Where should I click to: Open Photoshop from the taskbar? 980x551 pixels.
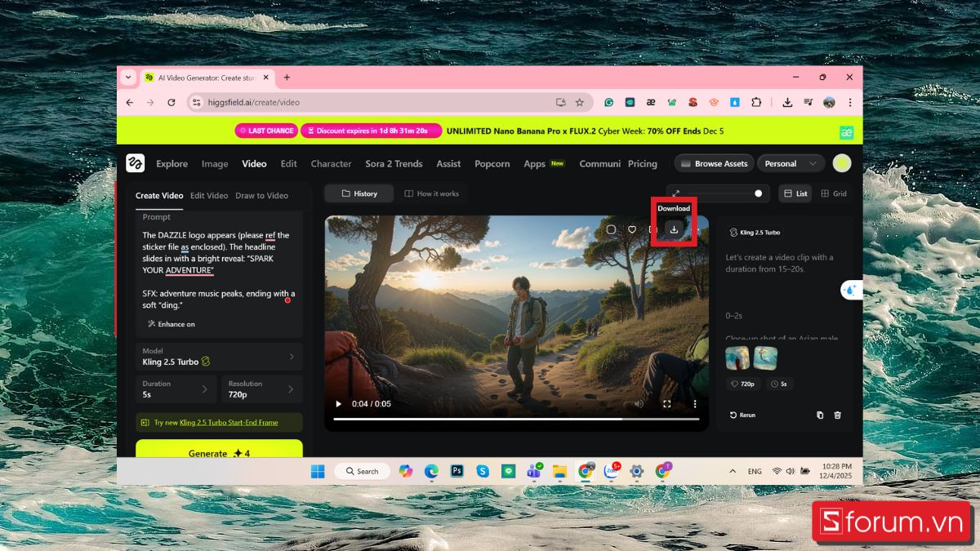point(457,471)
